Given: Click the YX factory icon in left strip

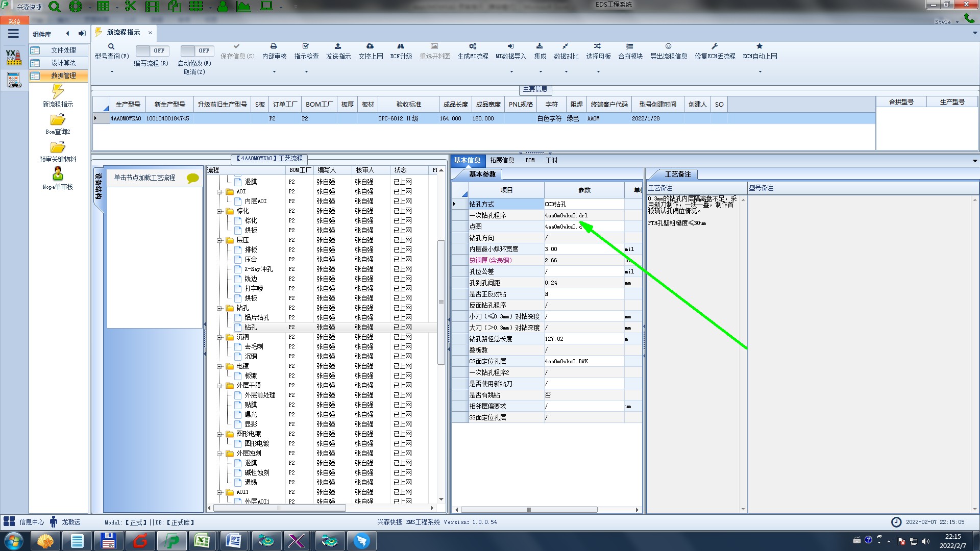Looking at the screenshot, I should pyautogui.click(x=14, y=57).
